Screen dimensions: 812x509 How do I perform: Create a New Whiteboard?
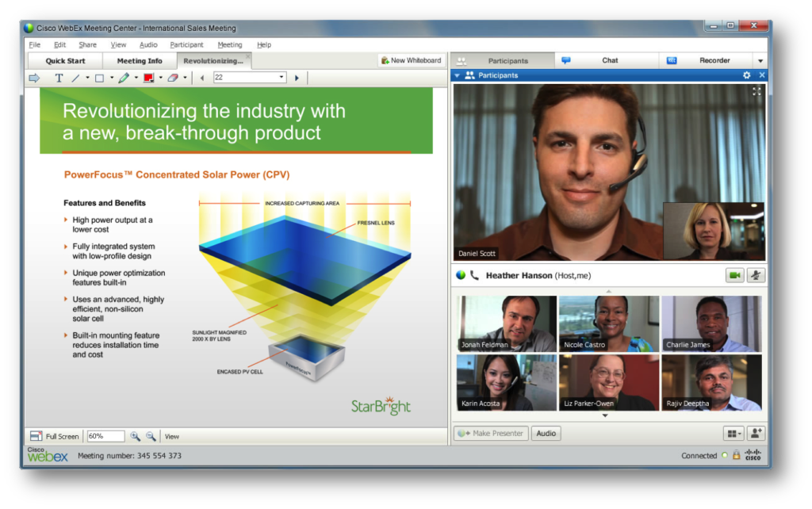[x=411, y=59]
